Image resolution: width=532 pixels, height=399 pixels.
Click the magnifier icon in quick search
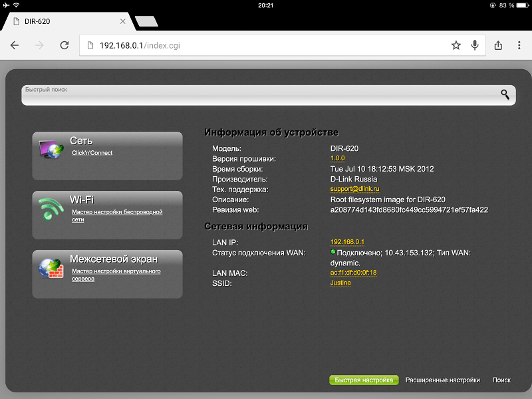click(x=505, y=94)
